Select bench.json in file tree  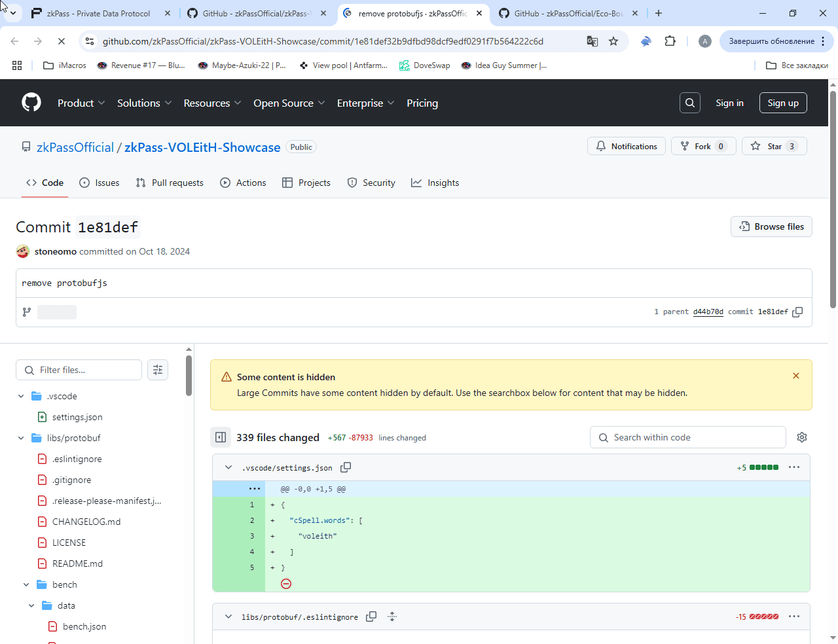point(84,626)
